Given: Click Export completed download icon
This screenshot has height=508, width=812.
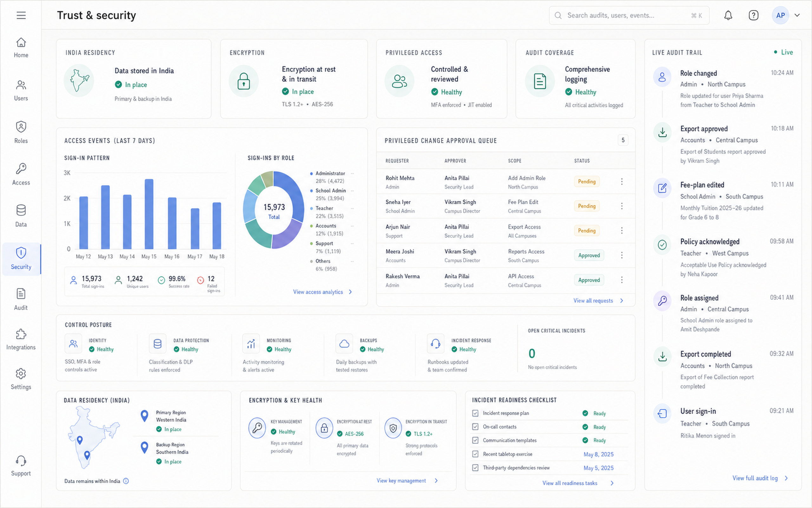Looking at the screenshot, I should pyautogui.click(x=662, y=357).
